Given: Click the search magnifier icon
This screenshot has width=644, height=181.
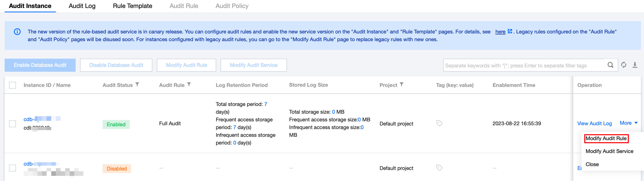Looking at the screenshot, I should pos(610,65).
